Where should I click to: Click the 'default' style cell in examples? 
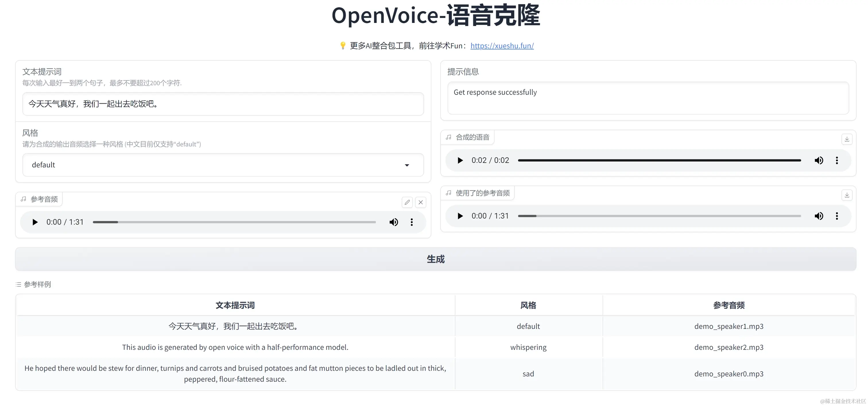pos(528,326)
